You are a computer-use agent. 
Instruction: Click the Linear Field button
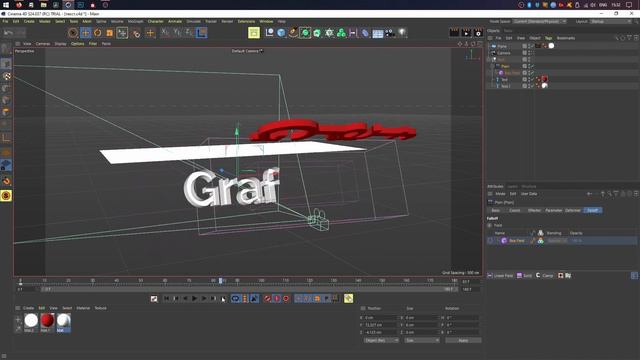pyautogui.click(x=500, y=276)
